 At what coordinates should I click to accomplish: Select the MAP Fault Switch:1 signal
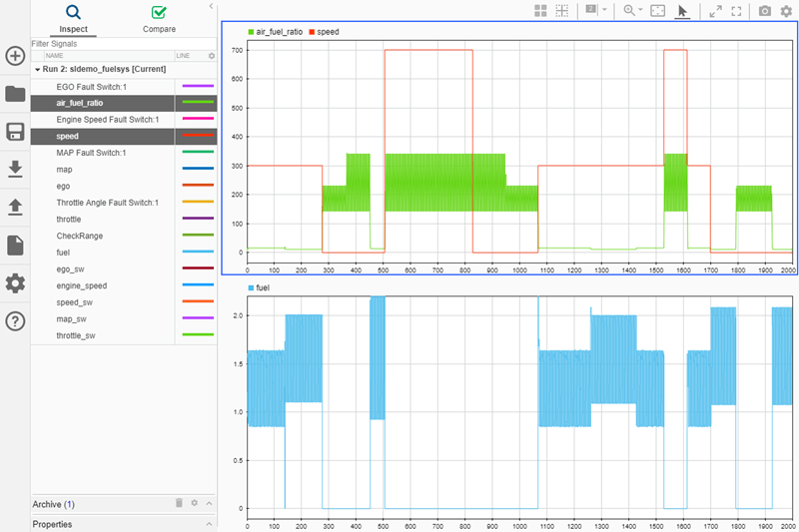pyautogui.click(x=124, y=153)
